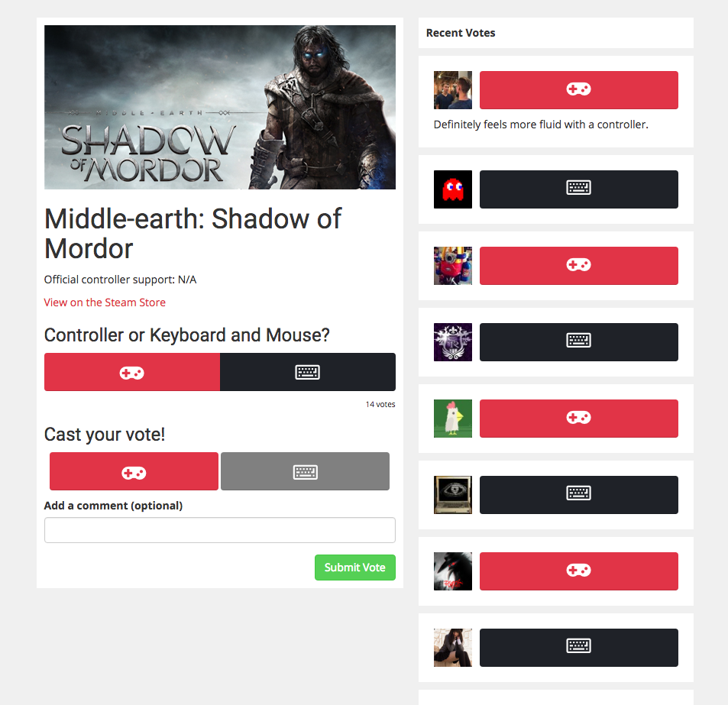Click the 14 votes label
The image size is (728, 705).
tap(380, 404)
